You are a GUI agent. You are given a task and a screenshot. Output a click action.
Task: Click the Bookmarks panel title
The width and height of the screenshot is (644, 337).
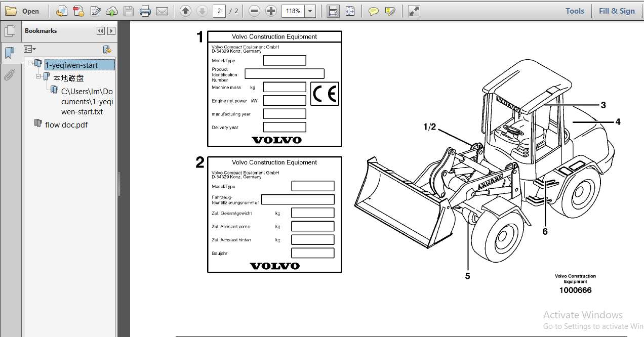click(41, 31)
